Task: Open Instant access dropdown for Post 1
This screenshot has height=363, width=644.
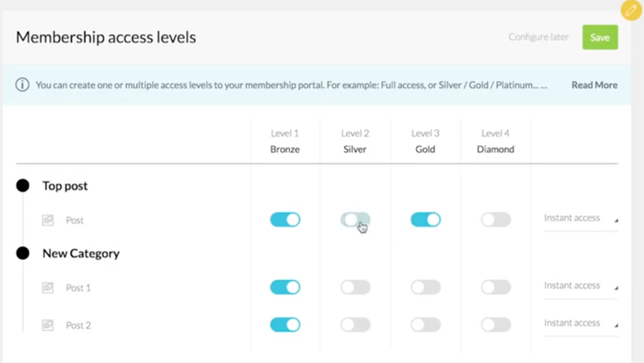Action: pyautogui.click(x=580, y=286)
